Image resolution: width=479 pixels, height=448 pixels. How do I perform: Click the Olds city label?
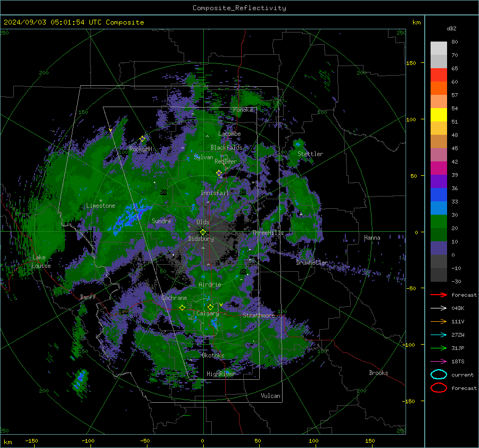point(203,222)
